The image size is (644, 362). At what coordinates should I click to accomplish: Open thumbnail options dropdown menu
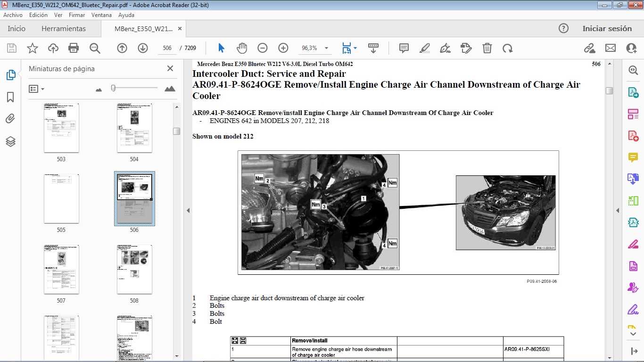click(x=37, y=89)
